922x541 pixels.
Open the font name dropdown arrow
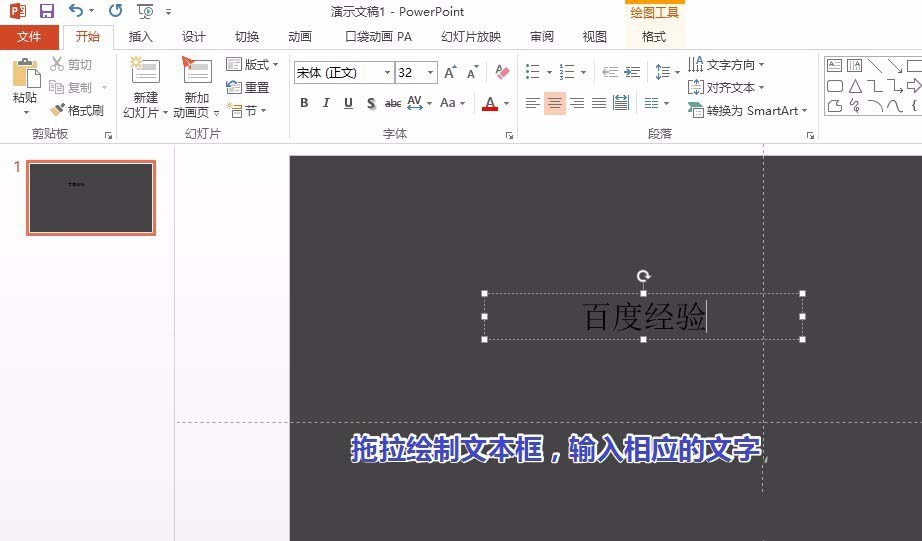coord(387,72)
